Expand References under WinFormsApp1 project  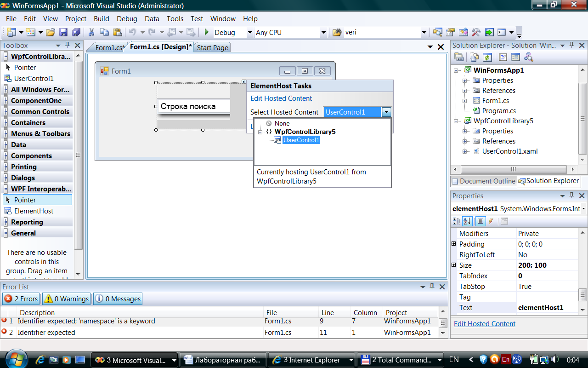click(464, 91)
